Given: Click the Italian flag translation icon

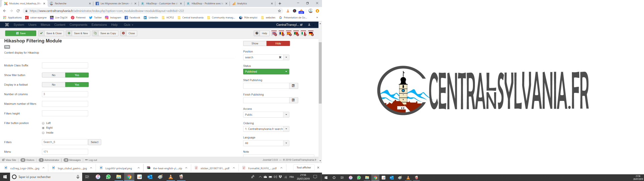Looking at the screenshot, I should tap(304, 33).
